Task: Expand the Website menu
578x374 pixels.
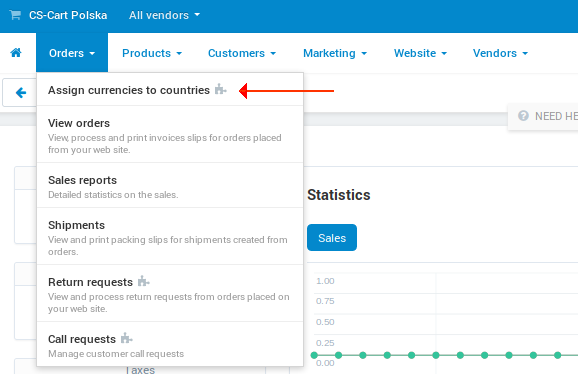Action: click(x=420, y=53)
